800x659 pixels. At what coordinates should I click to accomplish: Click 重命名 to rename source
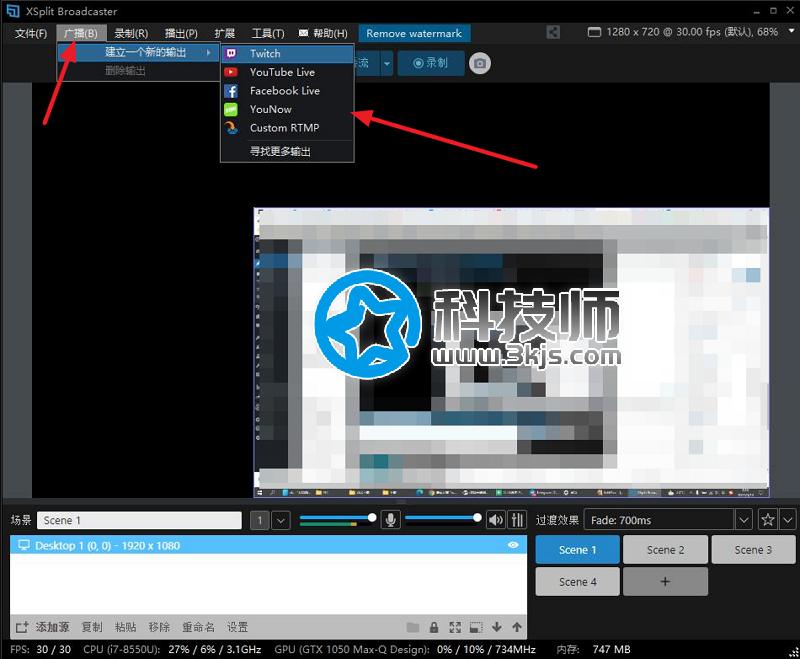[x=198, y=627]
